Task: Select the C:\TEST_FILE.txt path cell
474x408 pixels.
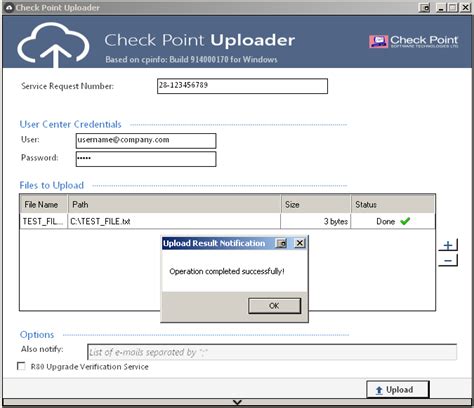Action: [174, 221]
